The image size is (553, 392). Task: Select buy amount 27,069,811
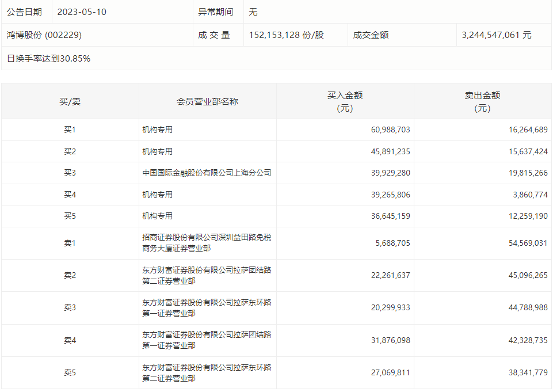pos(390,372)
